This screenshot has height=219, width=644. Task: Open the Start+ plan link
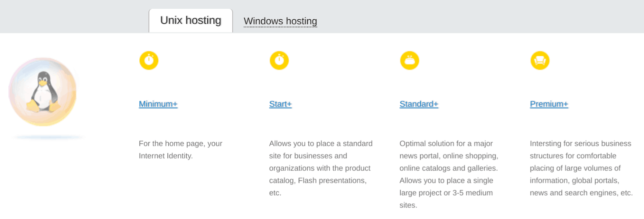point(281,104)
